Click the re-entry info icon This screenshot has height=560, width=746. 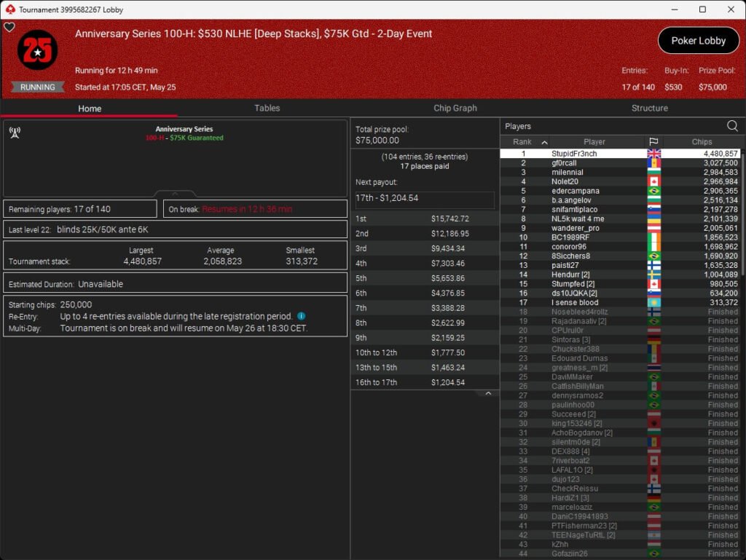coord(301,316)
